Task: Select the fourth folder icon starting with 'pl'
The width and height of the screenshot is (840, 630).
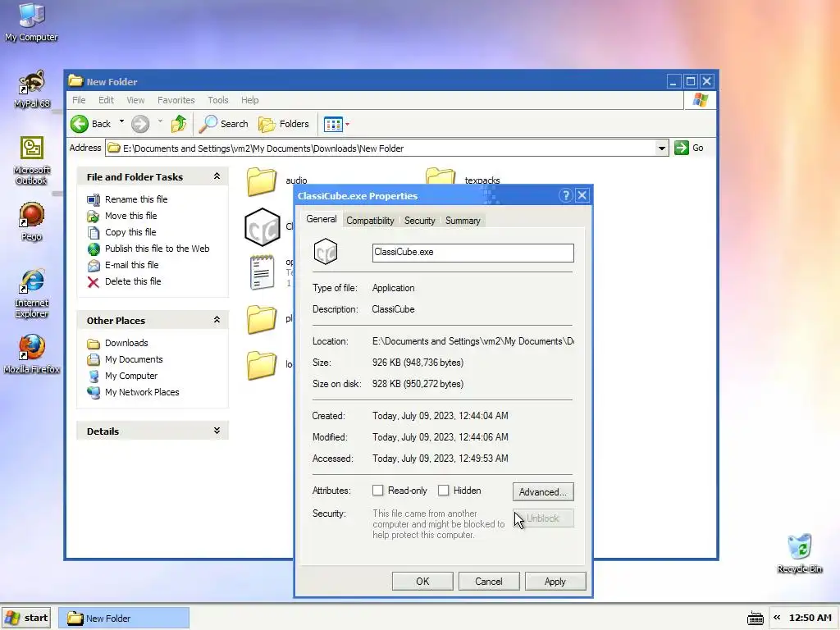Action: click(262, 319)
